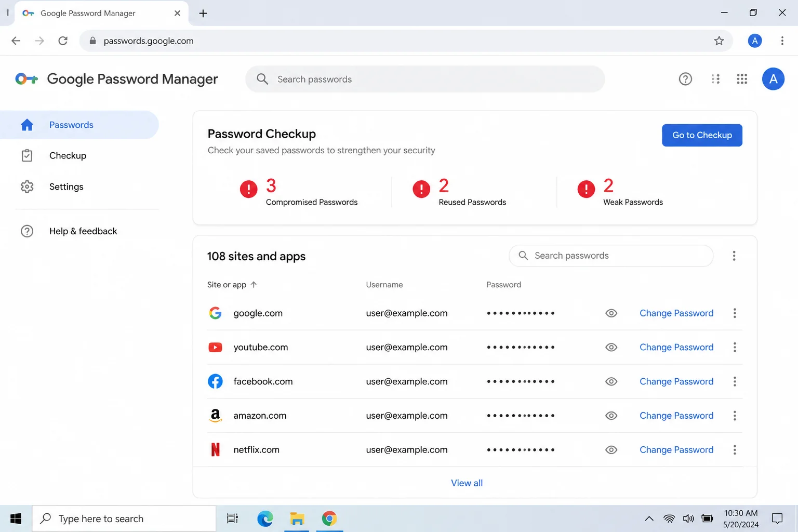Open the help question mark icon in header
Screen dimensions: 798x532
(x=685, y=79)
